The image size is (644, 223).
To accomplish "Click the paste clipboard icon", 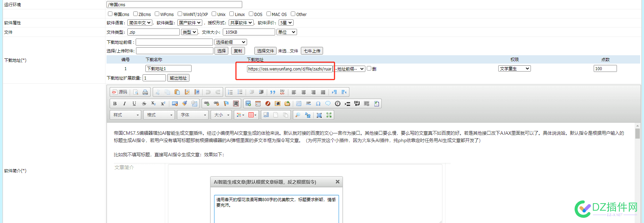I will click(x=177, y=92).
